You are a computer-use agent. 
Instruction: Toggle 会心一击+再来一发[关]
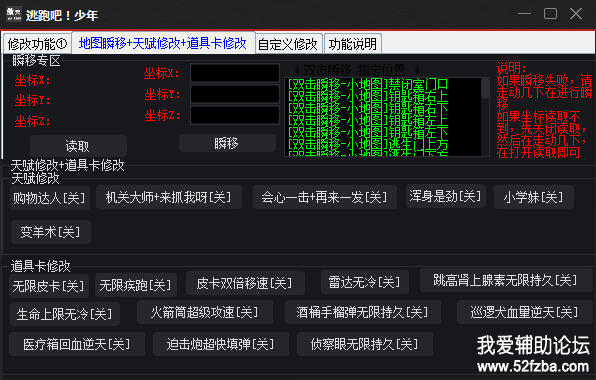click(325, 197)
